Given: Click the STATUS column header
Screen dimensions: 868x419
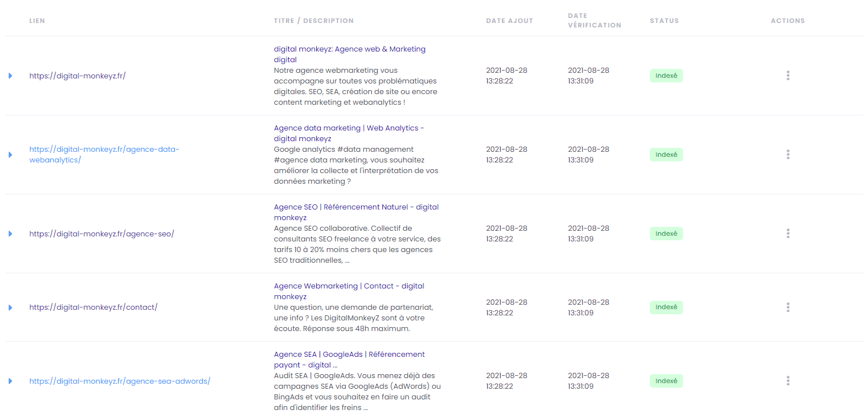Looking at the screenshot, I should coord(664,20).
